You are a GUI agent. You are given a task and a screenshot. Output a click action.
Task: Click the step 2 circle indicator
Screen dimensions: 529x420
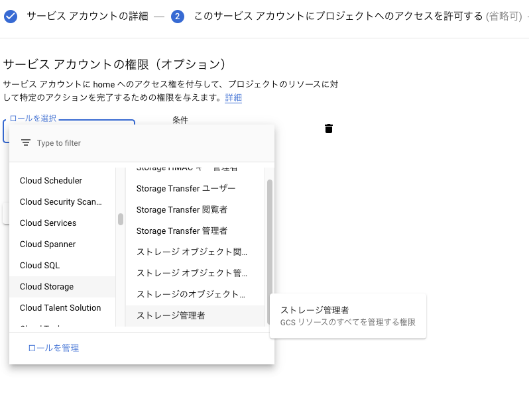177,17
